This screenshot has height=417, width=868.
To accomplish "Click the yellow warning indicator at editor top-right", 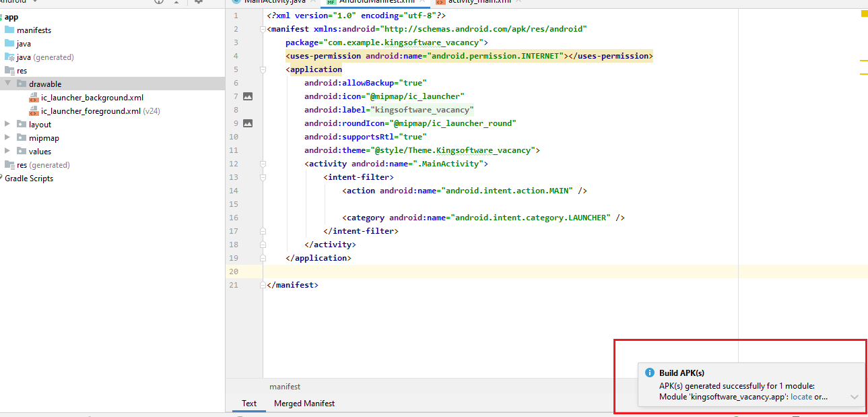I will 863,13.
